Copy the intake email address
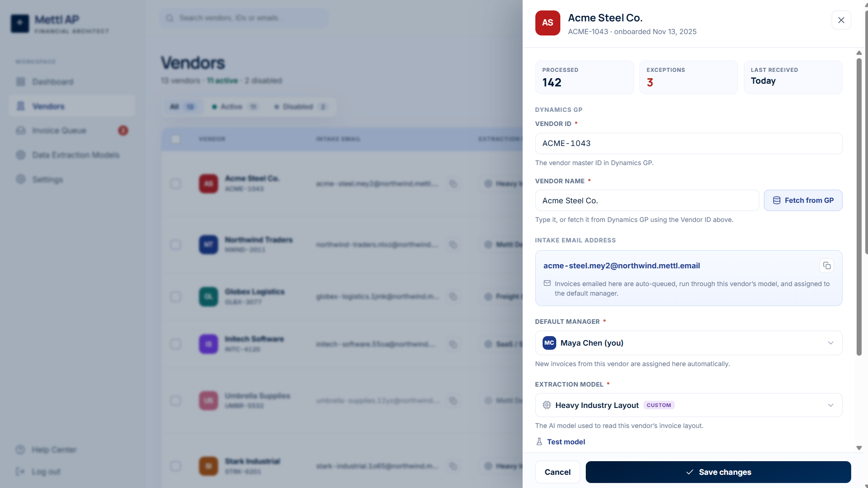 point(827,266)
